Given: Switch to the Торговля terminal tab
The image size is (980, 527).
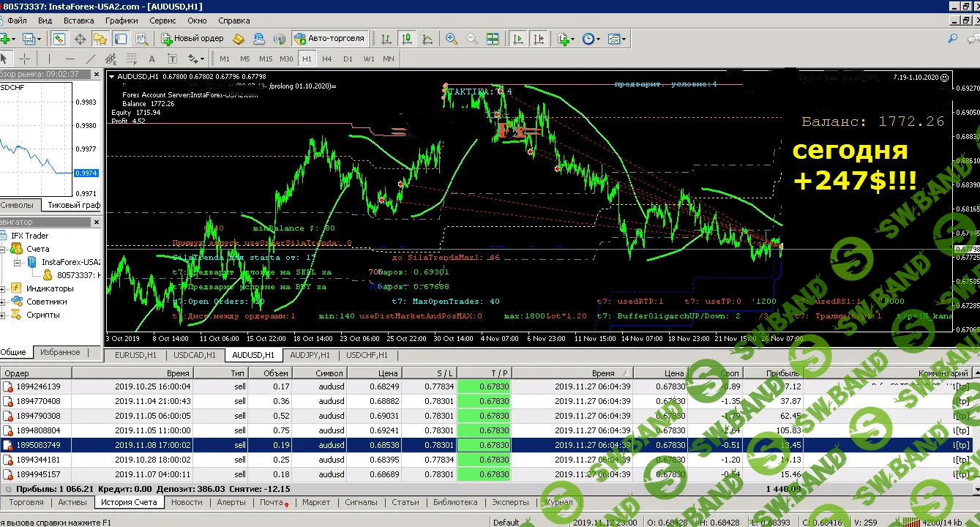Looking at the screenshot, I should tap(26, 502).
